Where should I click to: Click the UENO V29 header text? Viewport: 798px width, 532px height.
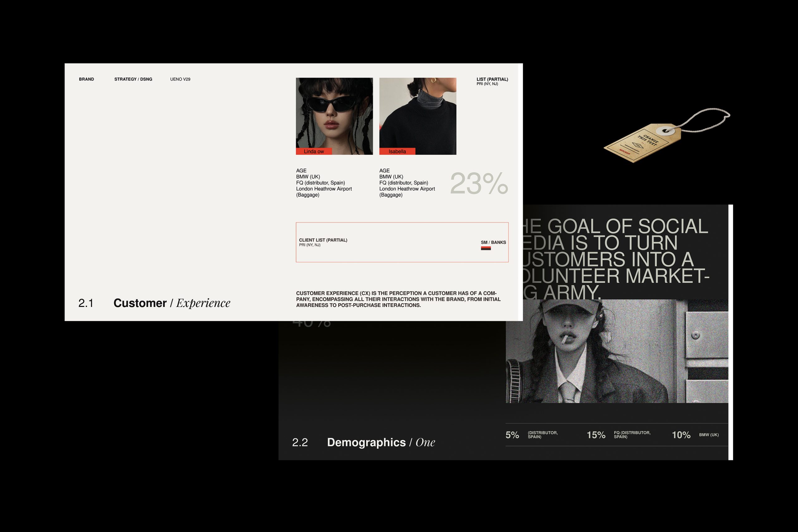(x=180, y=79)
